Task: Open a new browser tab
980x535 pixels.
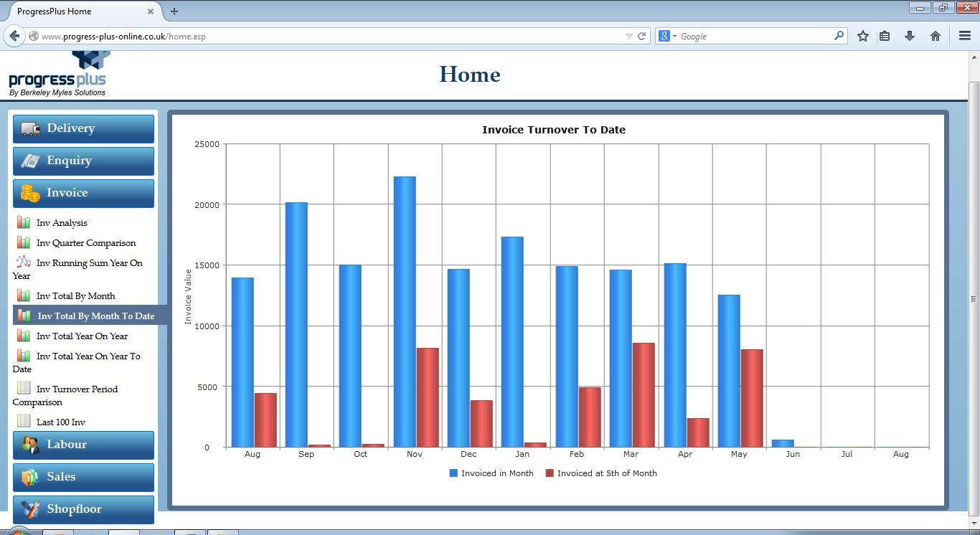Action: (174, 11)
